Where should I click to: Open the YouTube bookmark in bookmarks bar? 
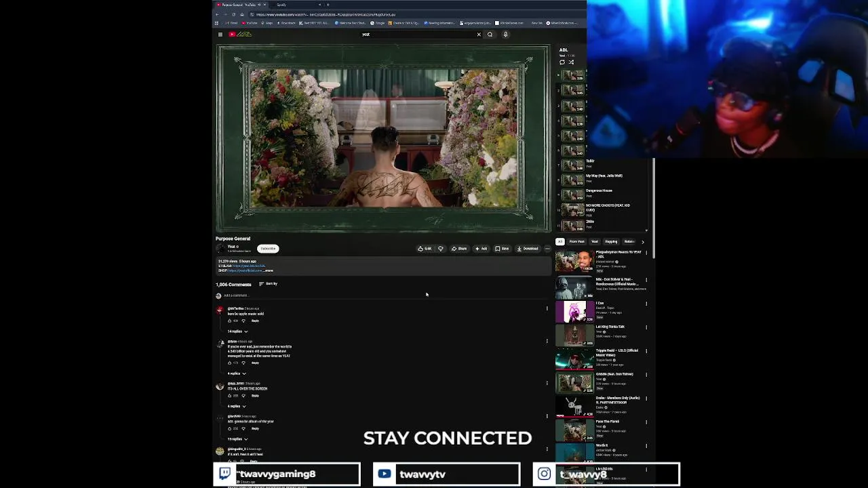point(250,23)
